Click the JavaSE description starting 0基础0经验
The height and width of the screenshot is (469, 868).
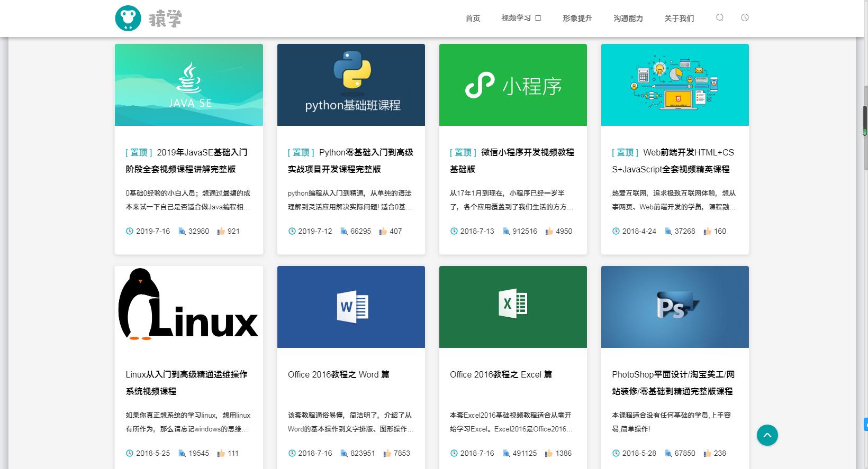point(188,200)
